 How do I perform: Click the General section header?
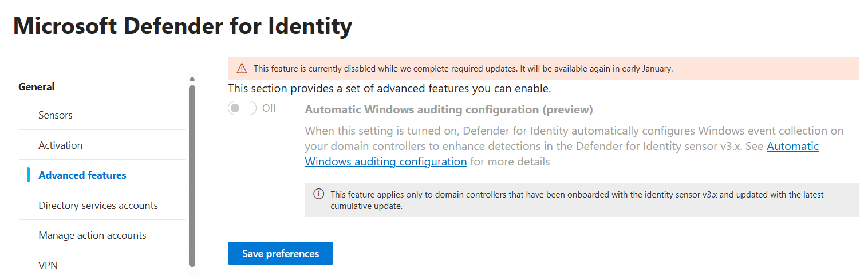point(37,87)
